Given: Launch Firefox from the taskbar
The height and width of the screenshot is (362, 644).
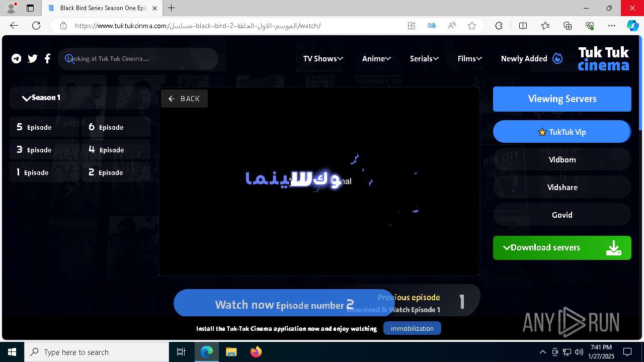Looking at the screenshot, I should [256, 352].
